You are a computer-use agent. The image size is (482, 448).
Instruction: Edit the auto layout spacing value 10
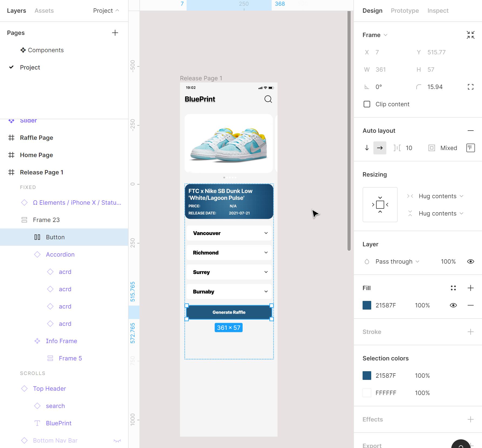[x=409, y=148]
